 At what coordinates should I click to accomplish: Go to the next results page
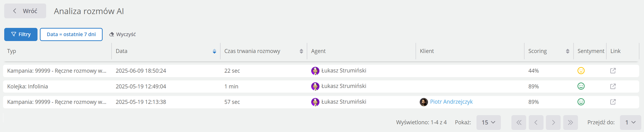click(553, 123)
